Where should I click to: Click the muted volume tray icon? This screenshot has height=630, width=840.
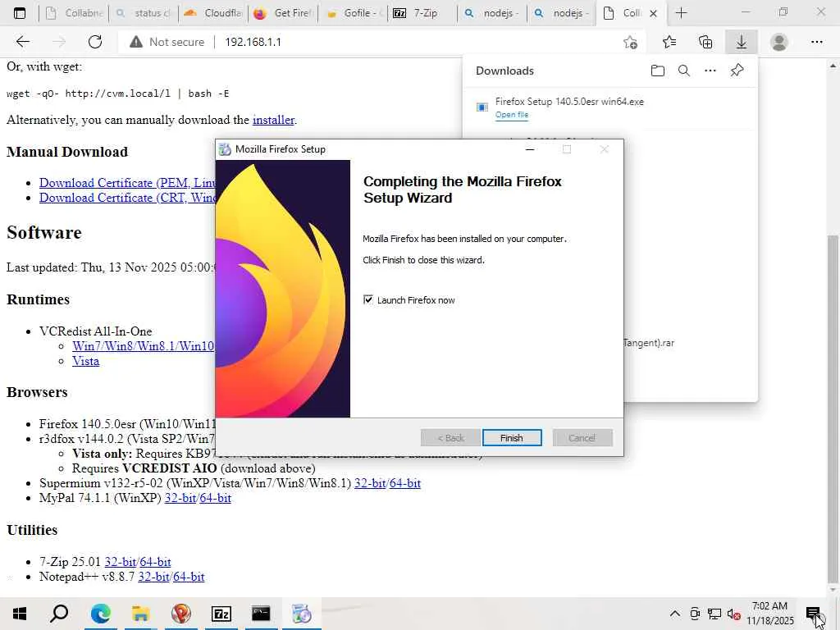(733, 614)
